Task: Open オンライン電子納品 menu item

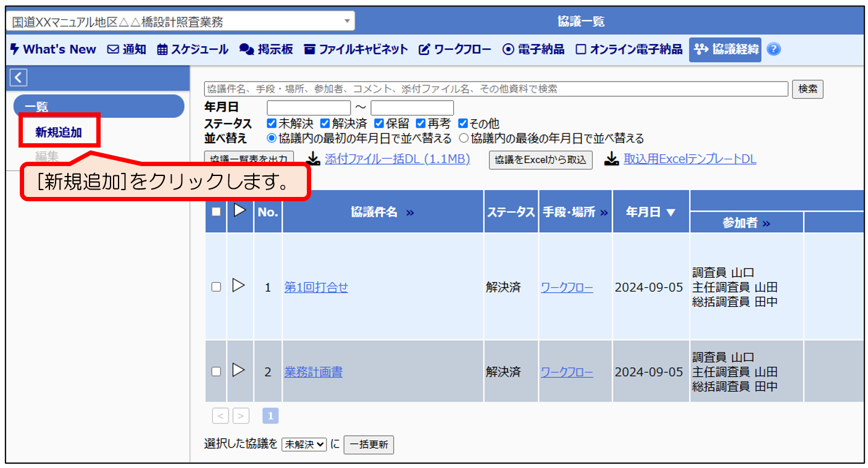Action: pos(629,49)
